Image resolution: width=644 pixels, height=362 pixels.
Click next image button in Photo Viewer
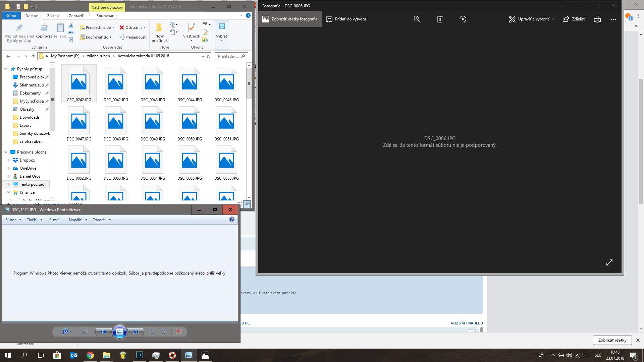pyautogui.click(x=136, y=331)
